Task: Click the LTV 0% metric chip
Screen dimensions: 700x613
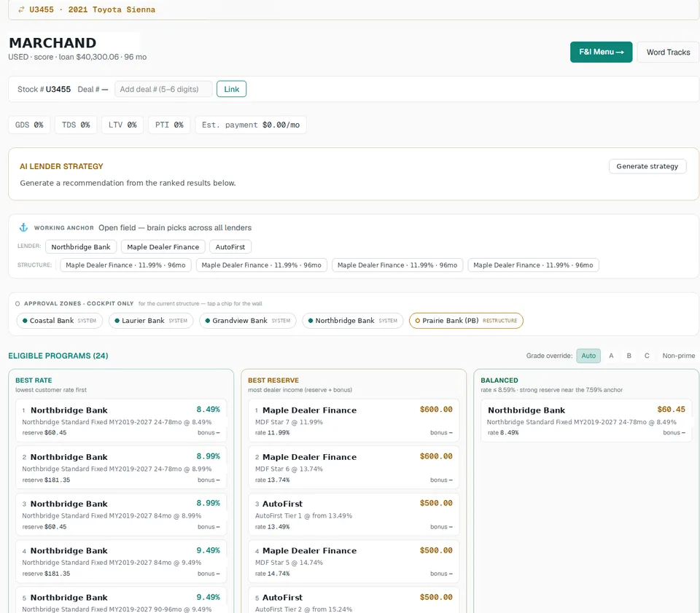Action: (x=122, y=125)
